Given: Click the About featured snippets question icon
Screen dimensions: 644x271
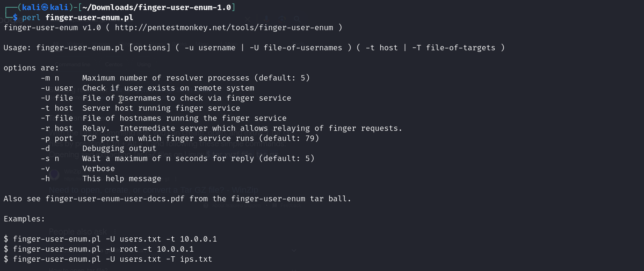Looking at the screenshot, I should coord(206,206).
